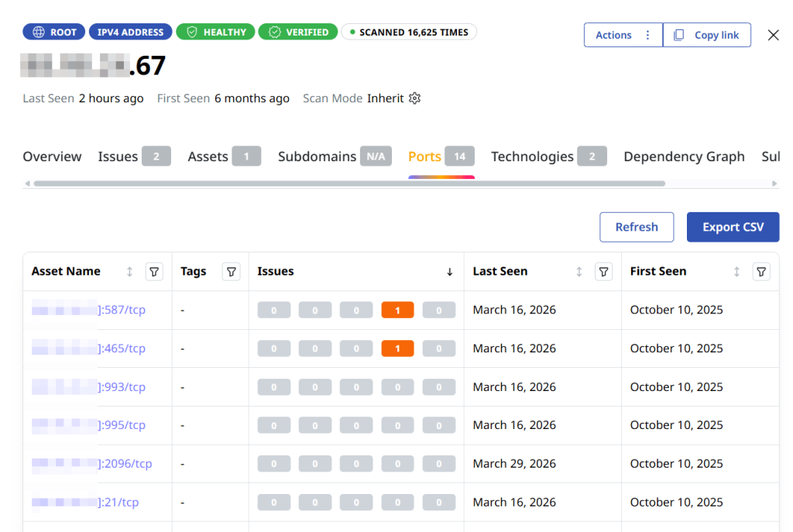Reverse the Issues sort direction arrow
This screenshot has height=532, width=793.
point(449,272)
